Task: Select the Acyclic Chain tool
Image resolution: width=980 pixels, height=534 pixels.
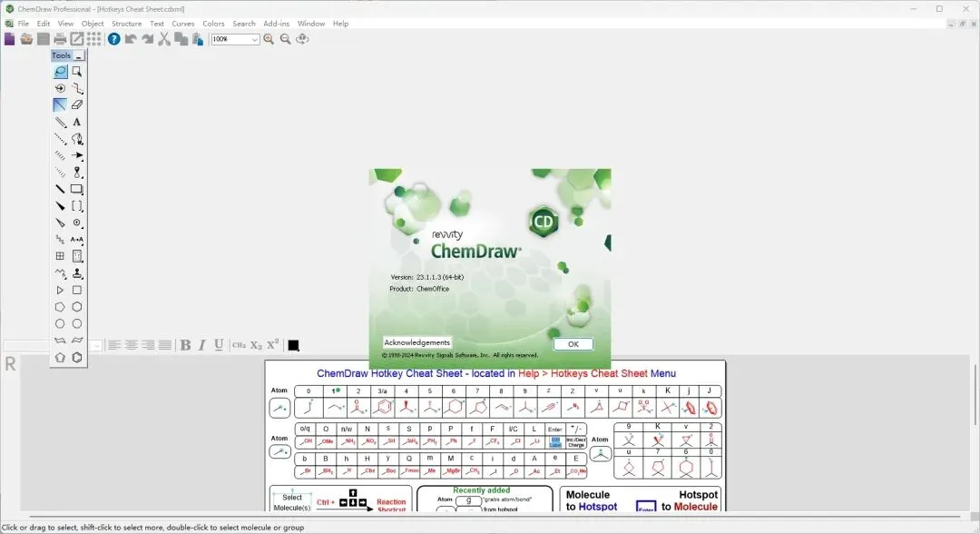Action: pos(60,273)
